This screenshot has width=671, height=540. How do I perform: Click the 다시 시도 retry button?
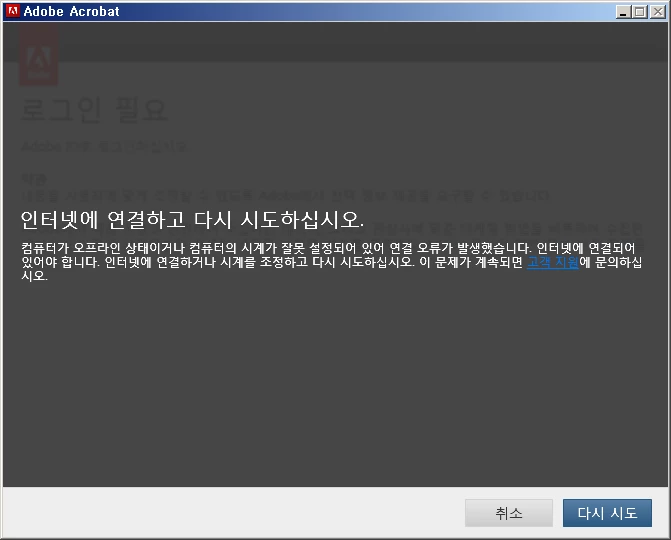coord(607,513)
